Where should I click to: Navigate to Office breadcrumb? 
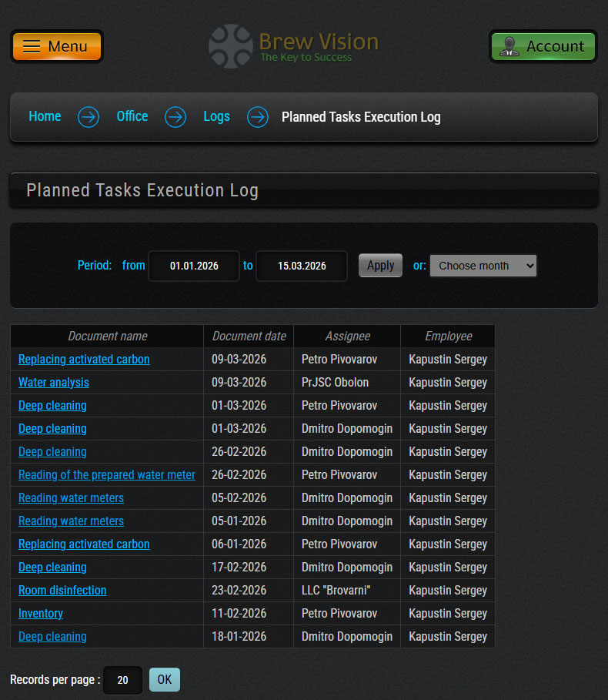[132, 116]
